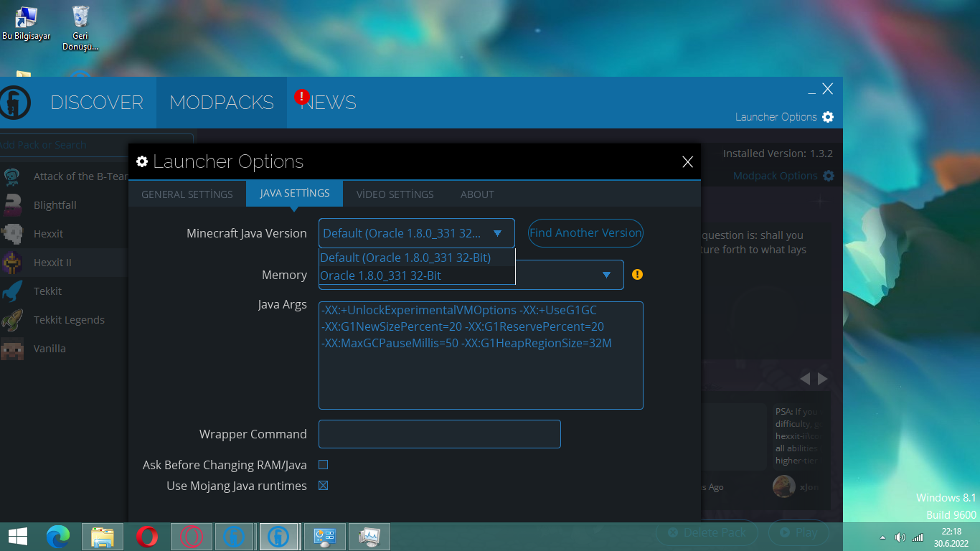
Task: Select the Tekkit rocket icon
Action: pyautogui.click(x=12, y=291)
